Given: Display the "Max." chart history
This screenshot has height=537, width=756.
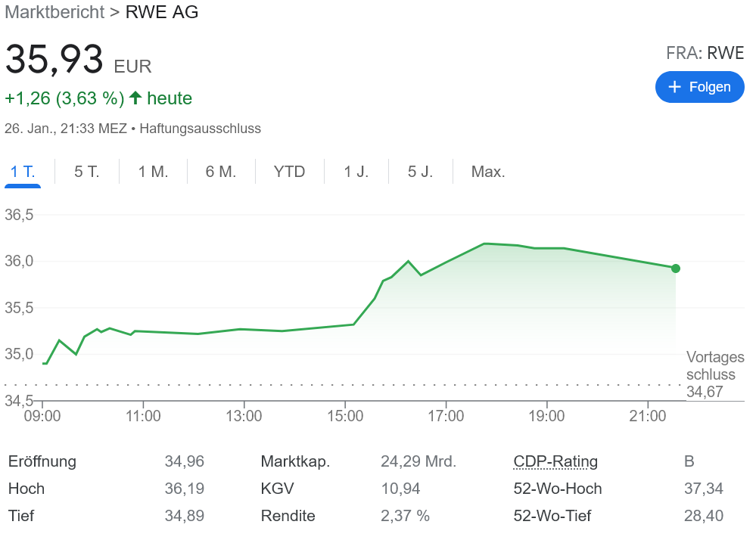Looking at the screenshot, I should point(487,172).
